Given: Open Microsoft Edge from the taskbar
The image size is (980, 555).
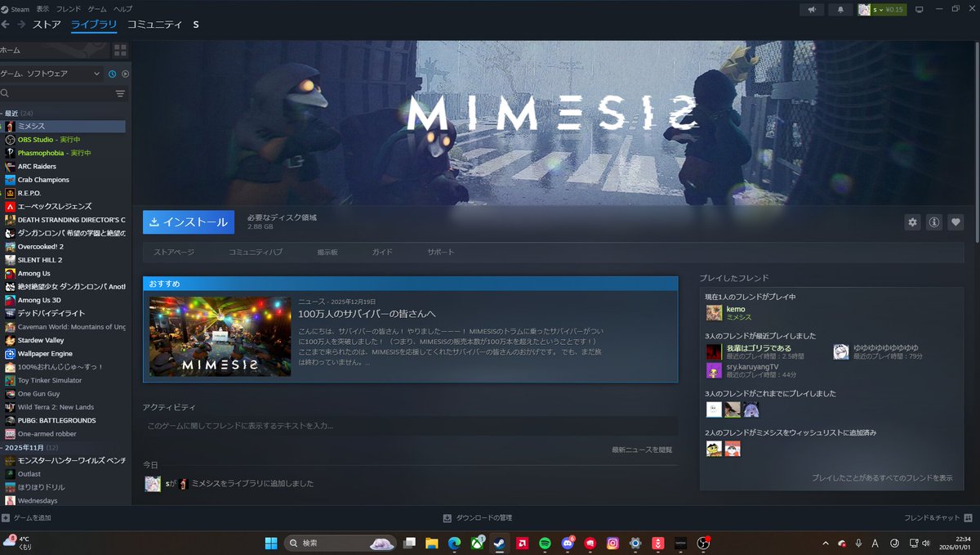Looking at the screenshot, I should 454,544.
